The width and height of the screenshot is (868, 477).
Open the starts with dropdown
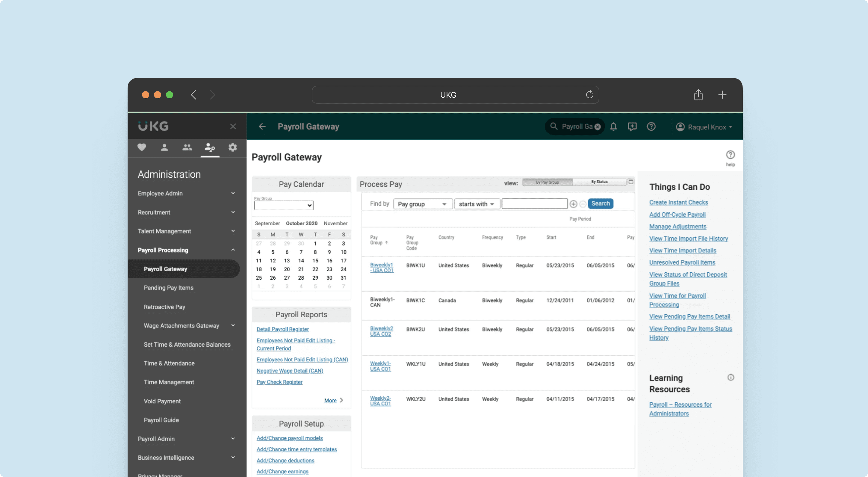477,204
